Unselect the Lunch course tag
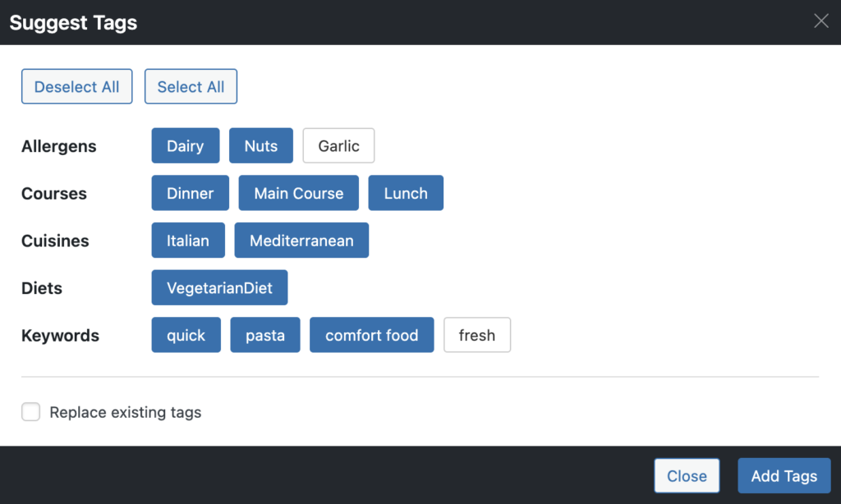 point(406,194)
